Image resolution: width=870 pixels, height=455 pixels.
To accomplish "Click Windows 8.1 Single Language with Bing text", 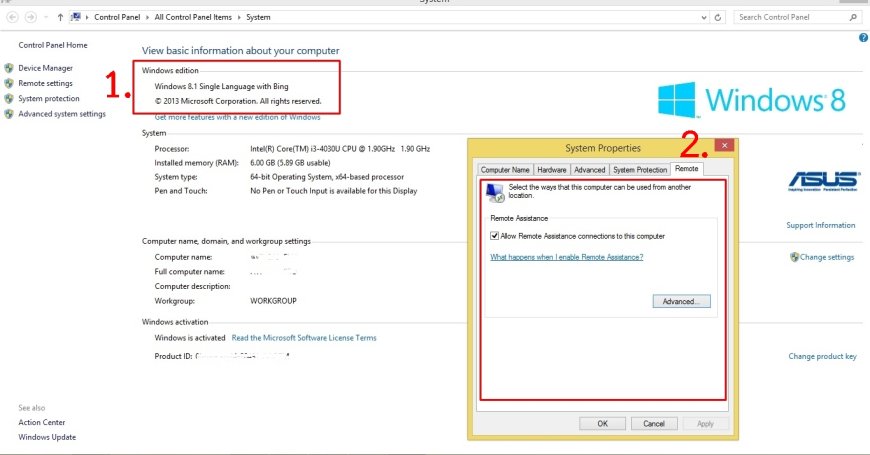I will click(221, 87).
